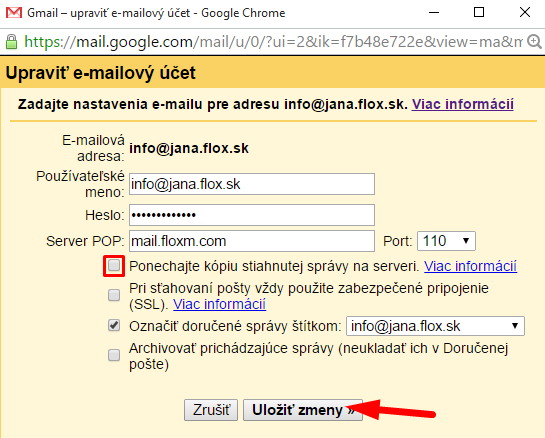The image size is (545, 438).
Task: Open the Port 110 dropdown
Action: [446, 241]
